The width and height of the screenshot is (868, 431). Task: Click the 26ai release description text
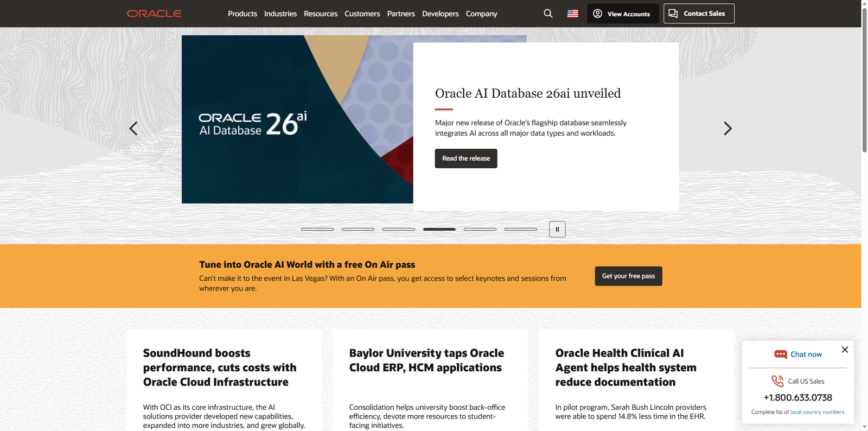(531, 128)
